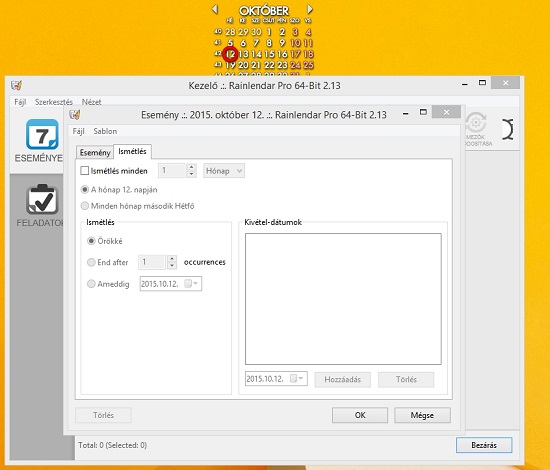Click the occurrences count number field
The image size is (550, 470).
point(152,262)
